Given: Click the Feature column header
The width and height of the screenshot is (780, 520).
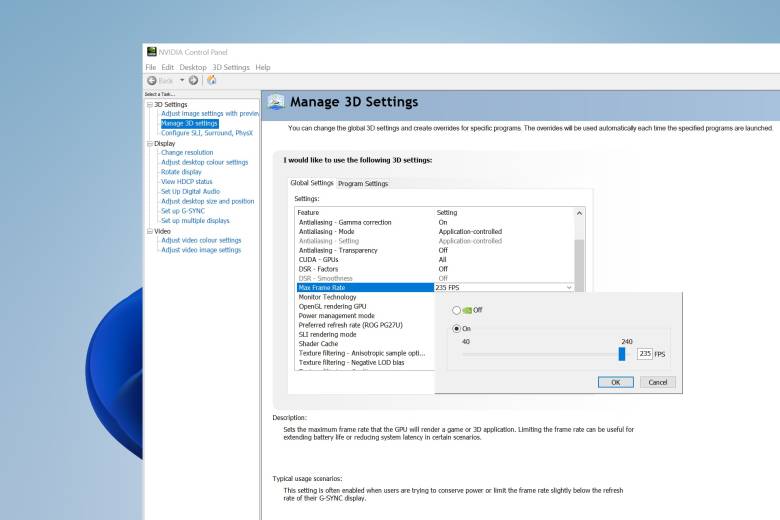Looking at the screenshot, I should (365, 212).
